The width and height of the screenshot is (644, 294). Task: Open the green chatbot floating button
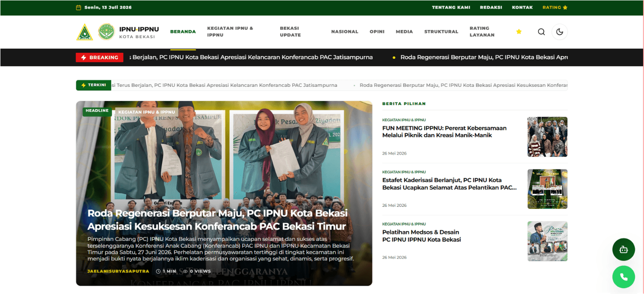pos(623,250)
